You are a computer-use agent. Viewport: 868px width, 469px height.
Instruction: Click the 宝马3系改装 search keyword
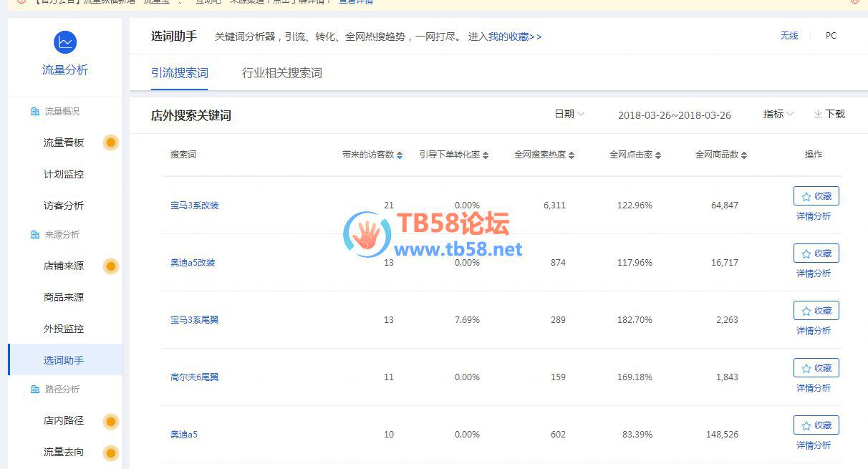(x=194, y=206)
